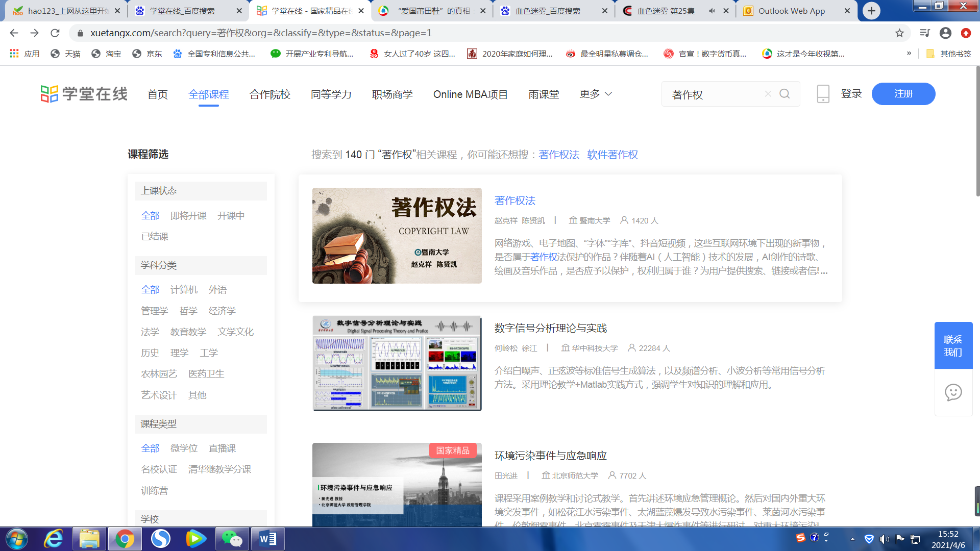
Task: Show hidden tray icons arrow
Action: coord(852,539)
